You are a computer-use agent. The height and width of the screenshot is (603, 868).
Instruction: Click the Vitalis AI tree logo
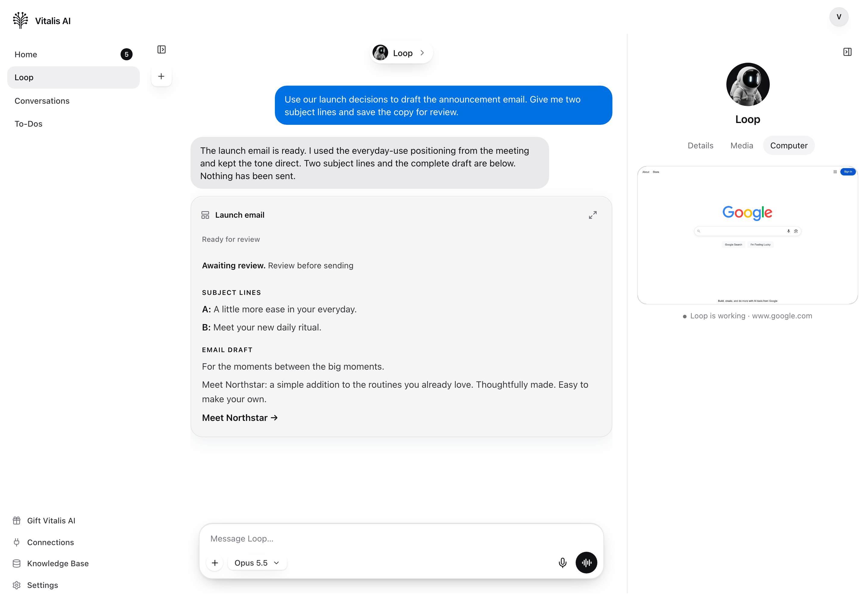click(x=20, y=21)
